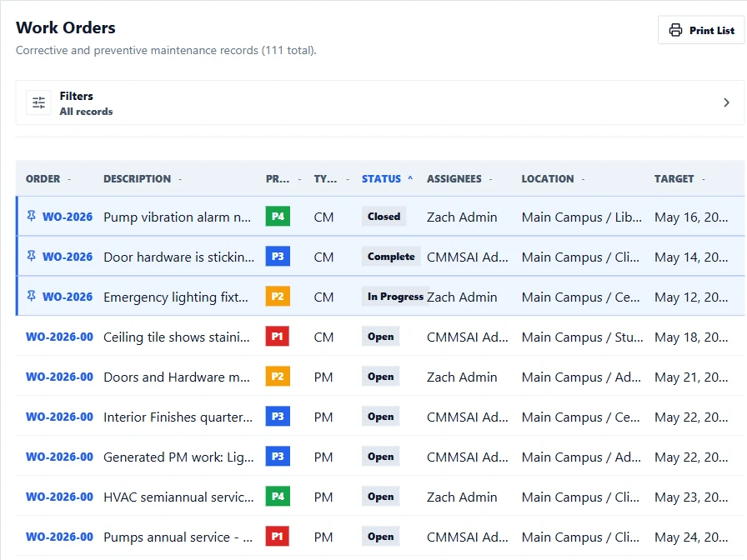Image resolution: width=747 pixels, height=560 pixels.
Task: Open the work order link for Doors and Hardware
Action: pos(59,377)
